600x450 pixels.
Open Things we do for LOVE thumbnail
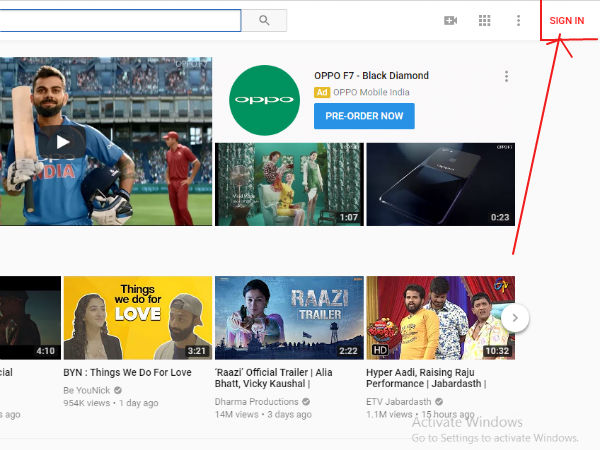(x=138, y=318)
